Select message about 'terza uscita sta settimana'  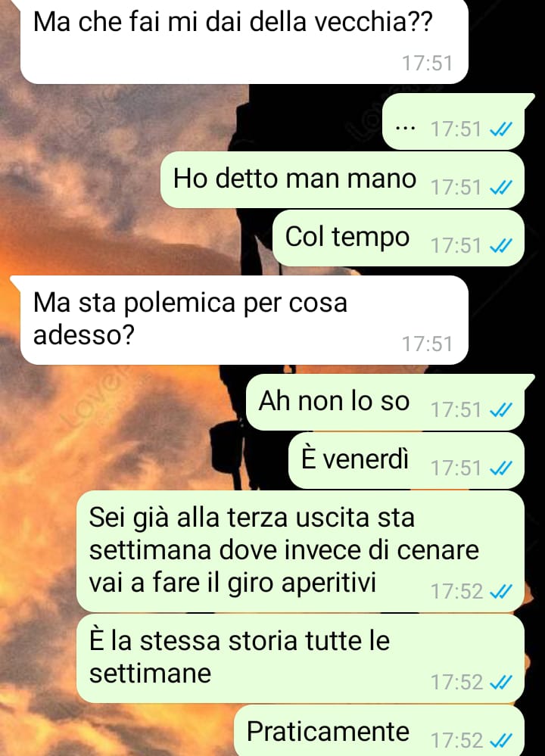[x=301, y=552]
